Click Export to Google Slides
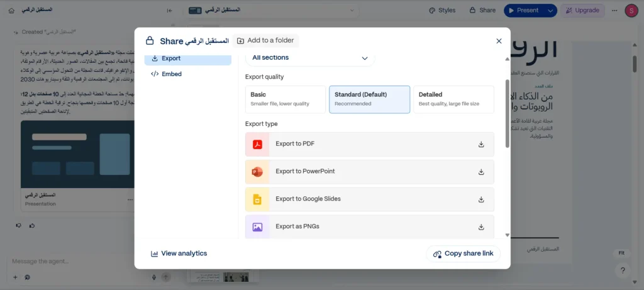Viewport: 644px width, 290px height. 369,199
